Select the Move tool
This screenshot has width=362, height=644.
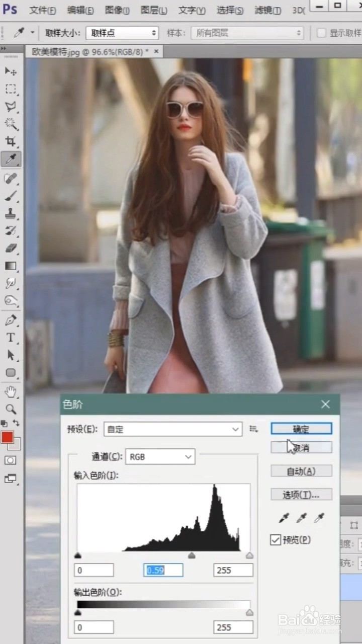[x=11, y=71]
